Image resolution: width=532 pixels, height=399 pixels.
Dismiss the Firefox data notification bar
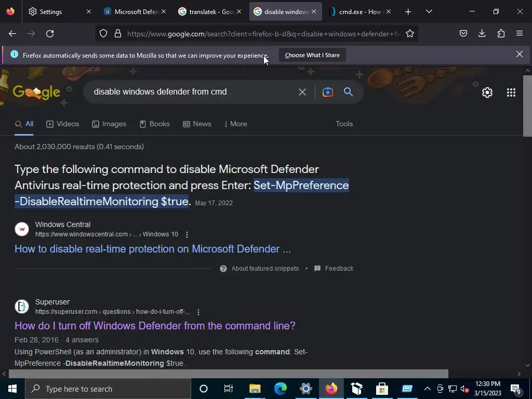519,54
